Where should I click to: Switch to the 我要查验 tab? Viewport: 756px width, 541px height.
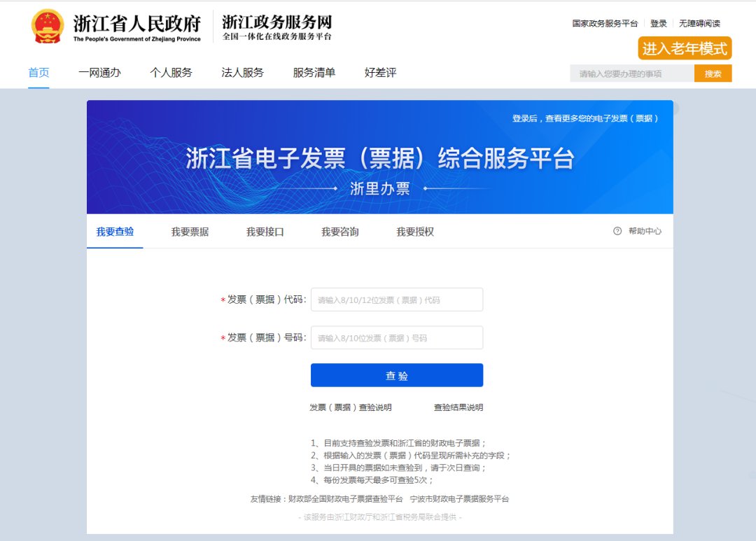coord(115,232)
